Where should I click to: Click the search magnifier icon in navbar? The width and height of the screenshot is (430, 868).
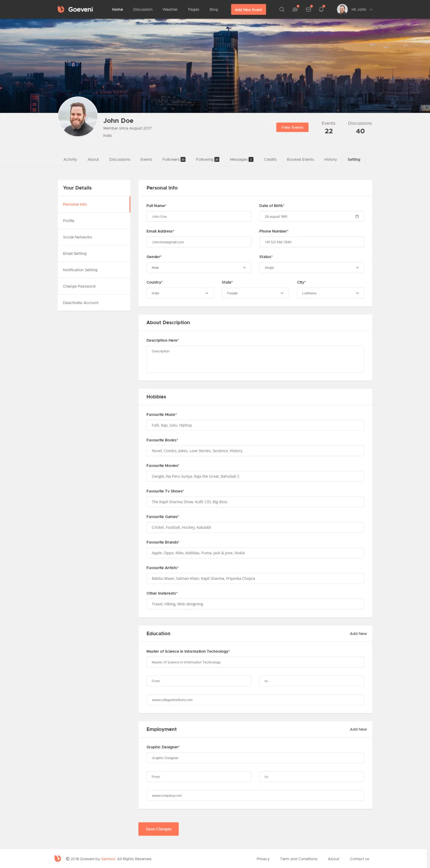[282, 10]
